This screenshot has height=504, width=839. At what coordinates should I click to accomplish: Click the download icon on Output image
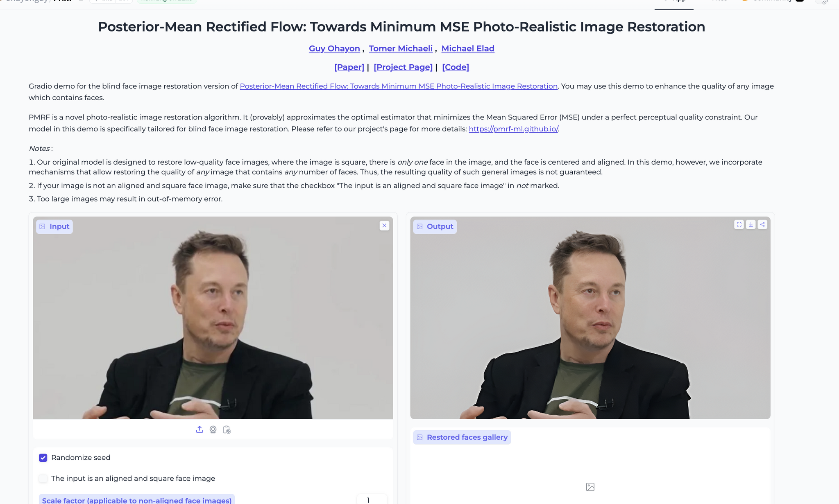tap(750, 224)
